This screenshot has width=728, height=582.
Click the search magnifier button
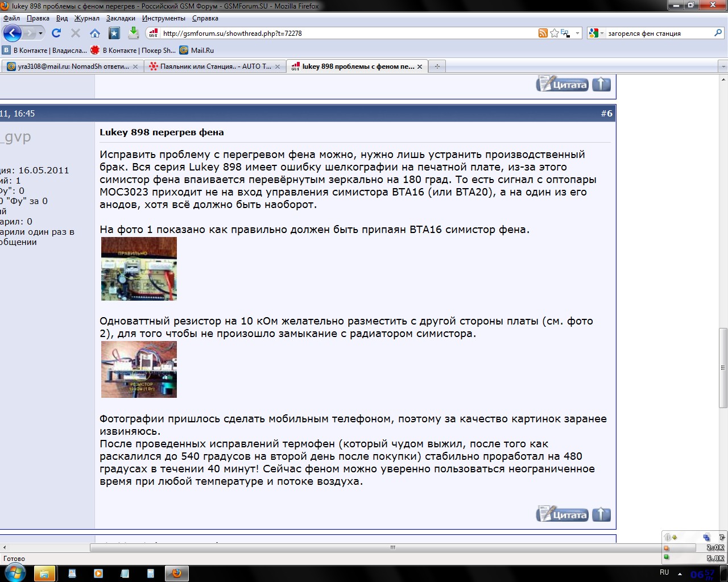[x=718, y=33]
